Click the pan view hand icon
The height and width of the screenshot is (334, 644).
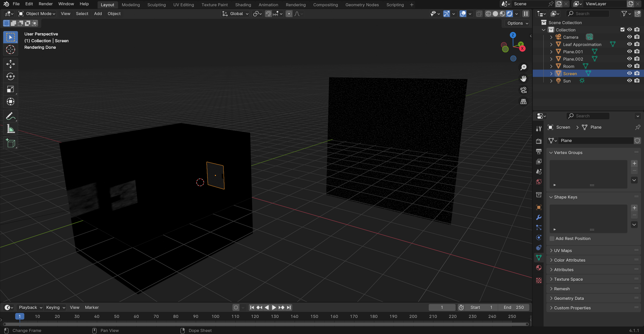[x=523, y=79]
